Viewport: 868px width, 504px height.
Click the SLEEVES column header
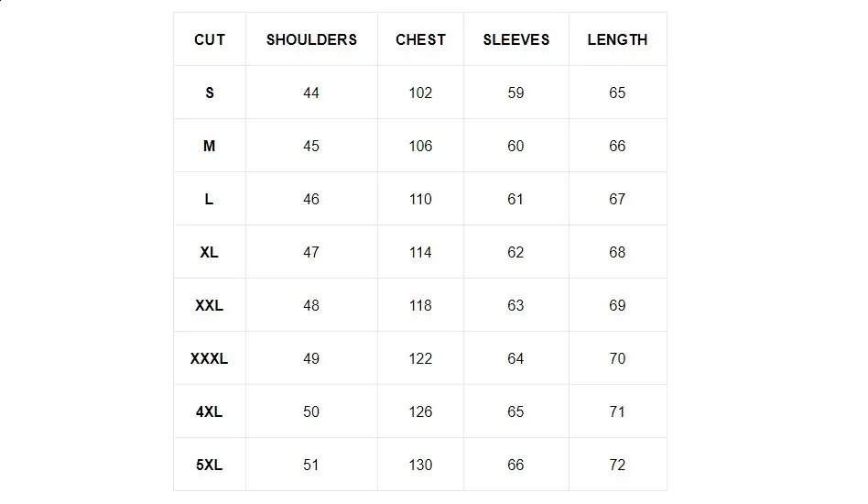click(516, 39)
